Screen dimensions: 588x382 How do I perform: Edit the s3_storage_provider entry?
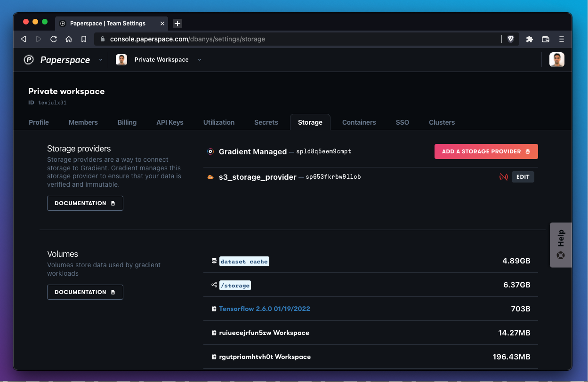(523, 177)
